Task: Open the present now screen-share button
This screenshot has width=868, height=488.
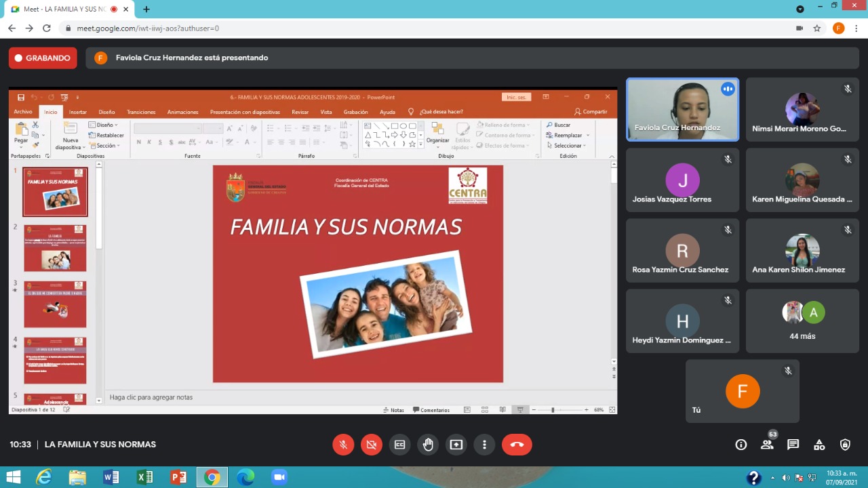Action: coord(456,445)
